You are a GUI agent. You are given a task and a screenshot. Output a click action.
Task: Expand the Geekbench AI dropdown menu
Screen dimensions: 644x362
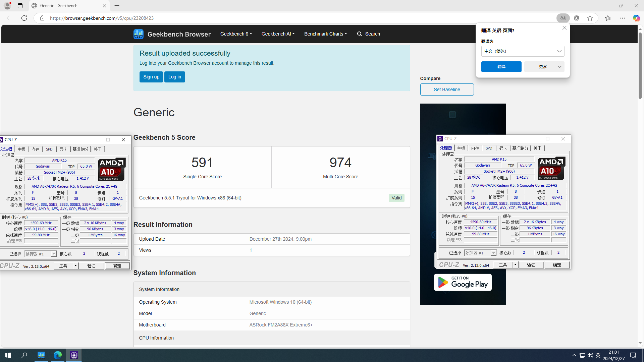pyautogui.click(x=278, y=34)
